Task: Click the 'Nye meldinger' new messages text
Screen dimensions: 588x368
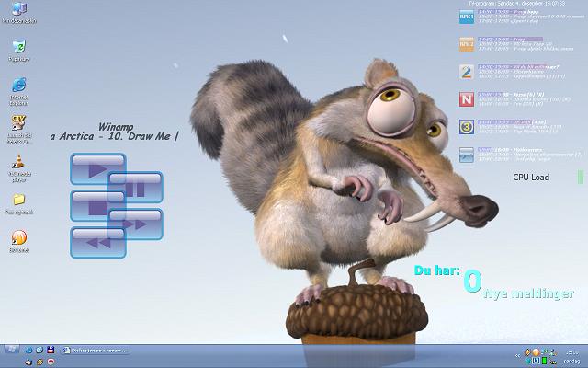Action: point(529,293)
